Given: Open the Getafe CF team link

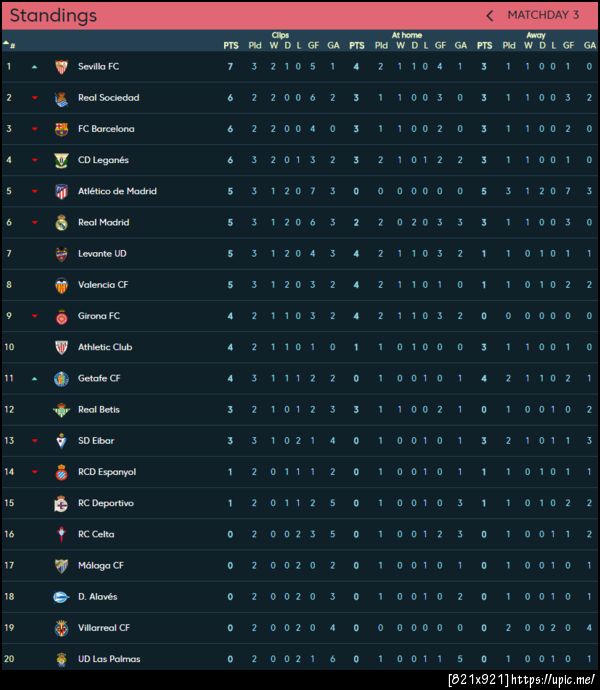Looking at the screenshot, I should pyautogui.click(x=99, y=379).
